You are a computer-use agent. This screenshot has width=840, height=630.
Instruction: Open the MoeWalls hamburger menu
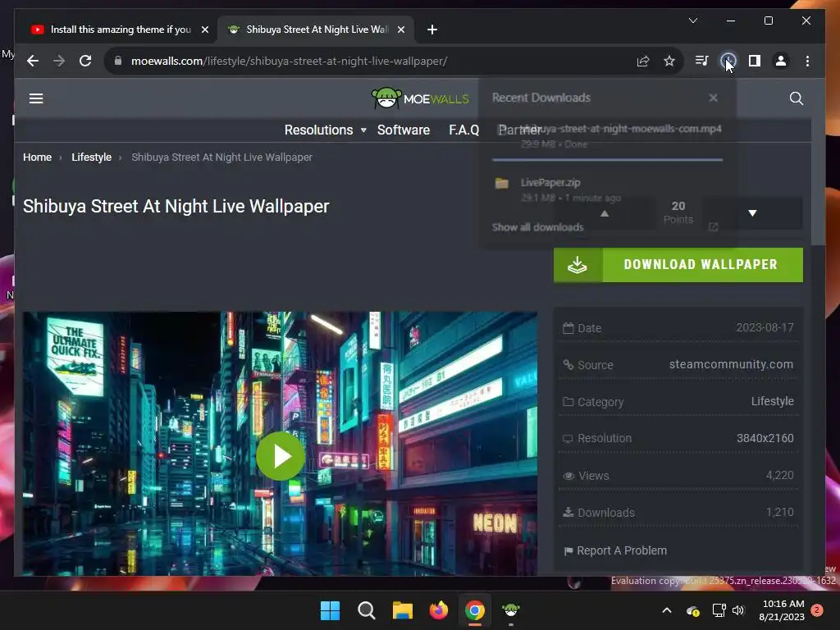tap(36, 98)
